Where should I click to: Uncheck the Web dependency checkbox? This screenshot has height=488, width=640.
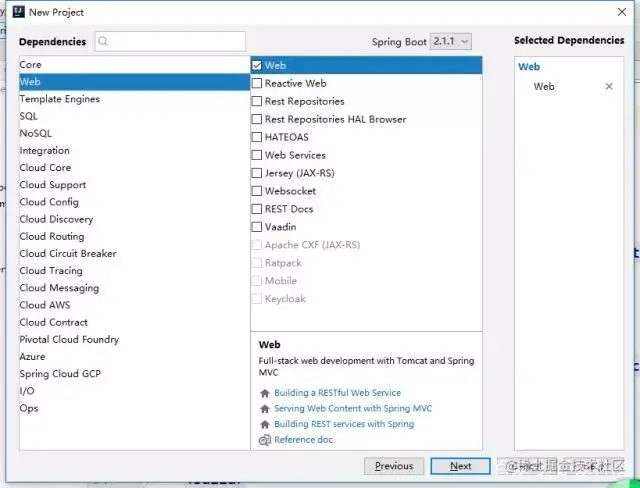tap(257, 65)
